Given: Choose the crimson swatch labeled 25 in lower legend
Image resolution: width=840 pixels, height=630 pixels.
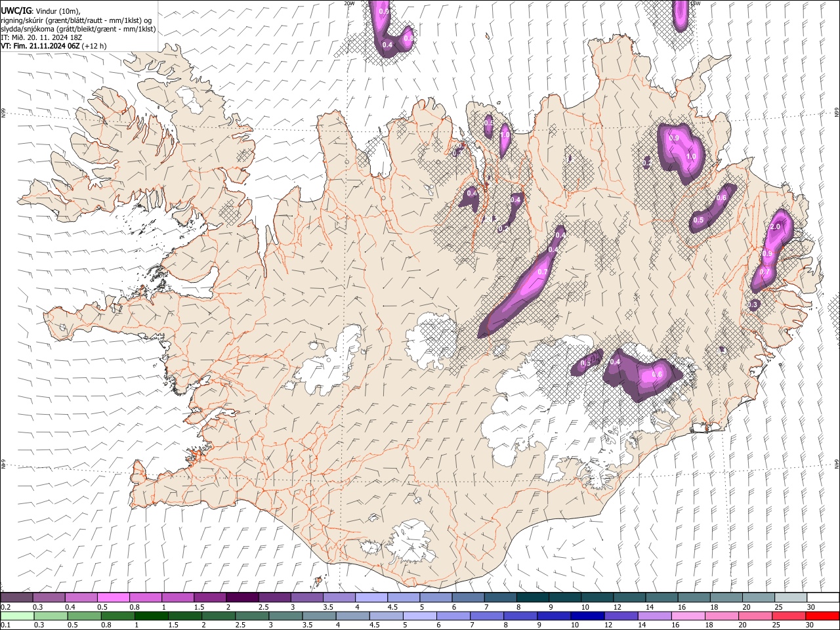Looking at the screenshot, I should point(788,616).
